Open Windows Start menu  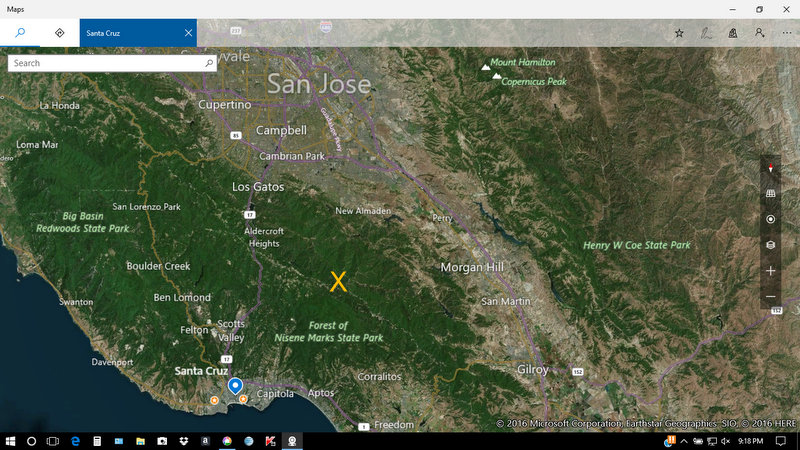click(10, 441)
